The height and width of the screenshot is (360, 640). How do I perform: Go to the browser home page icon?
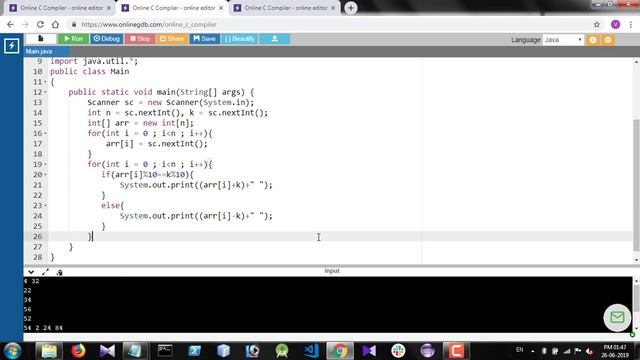[x=55, y=24]
